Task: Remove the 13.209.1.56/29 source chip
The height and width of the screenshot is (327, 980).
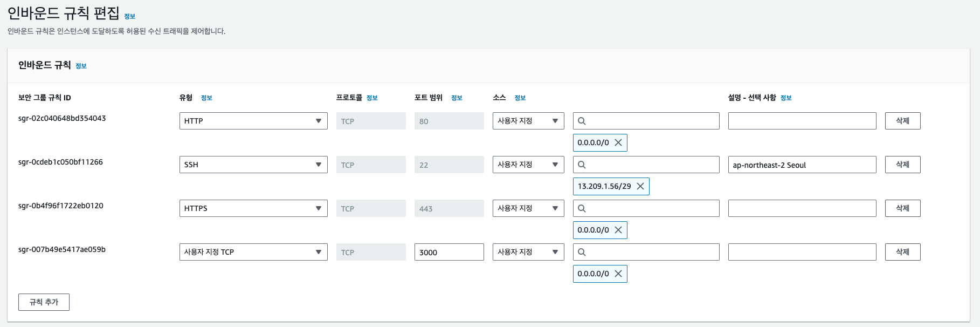Action: (x=640, y=186)
